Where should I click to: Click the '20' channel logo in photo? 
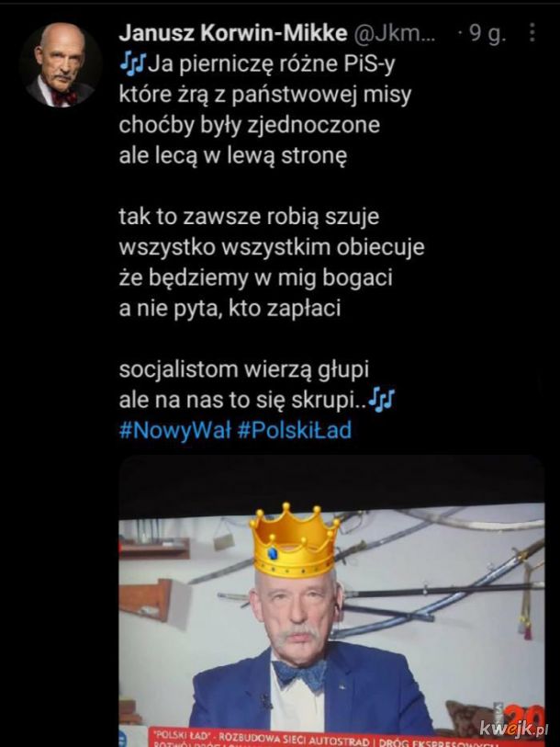(x=525, y=714)
